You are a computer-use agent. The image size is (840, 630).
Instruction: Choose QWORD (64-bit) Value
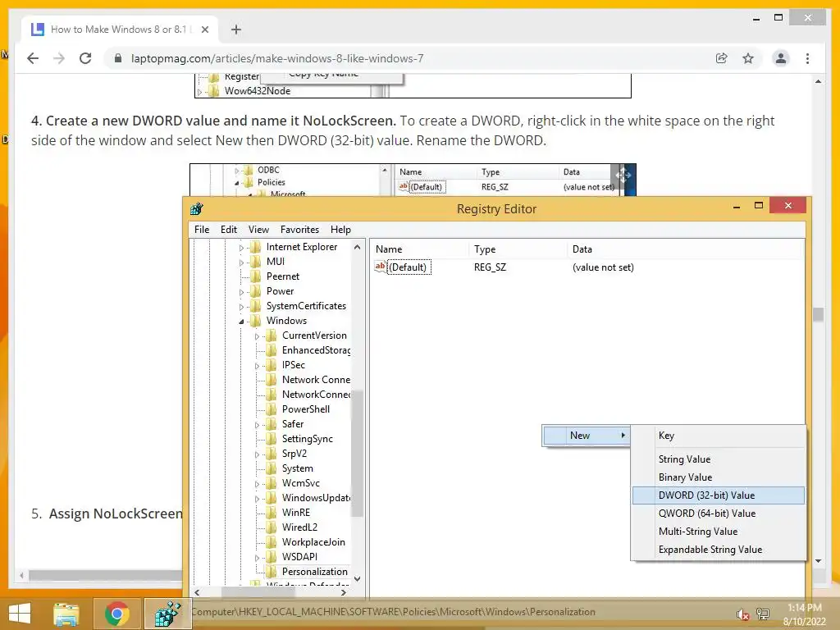coord(719,514)
